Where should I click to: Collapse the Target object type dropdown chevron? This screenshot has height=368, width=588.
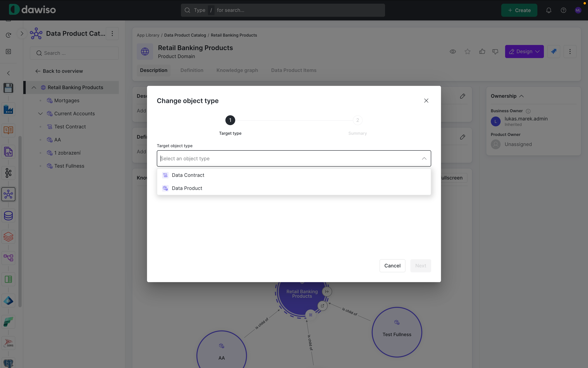(x=424, y=158)
